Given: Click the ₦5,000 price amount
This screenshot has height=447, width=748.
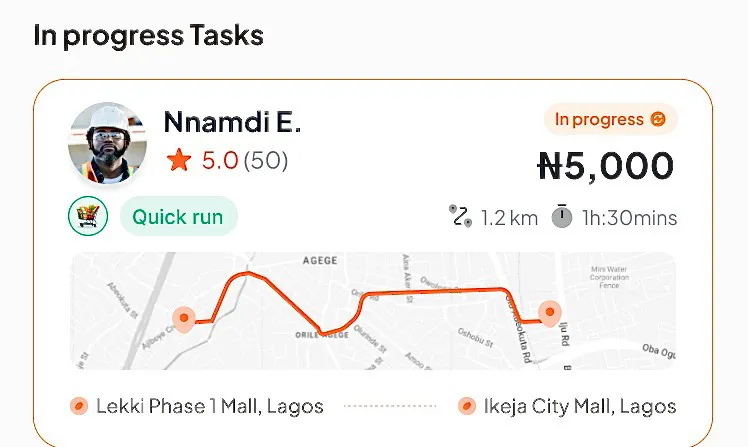Looking at the screenshot, I should point(606,166).
